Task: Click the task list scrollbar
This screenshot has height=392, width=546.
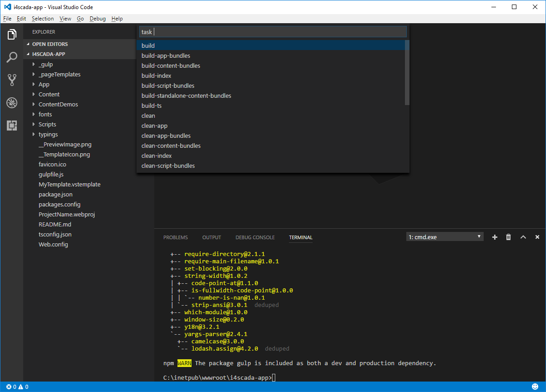Action: pyautogui.click(x=406, y=70)
